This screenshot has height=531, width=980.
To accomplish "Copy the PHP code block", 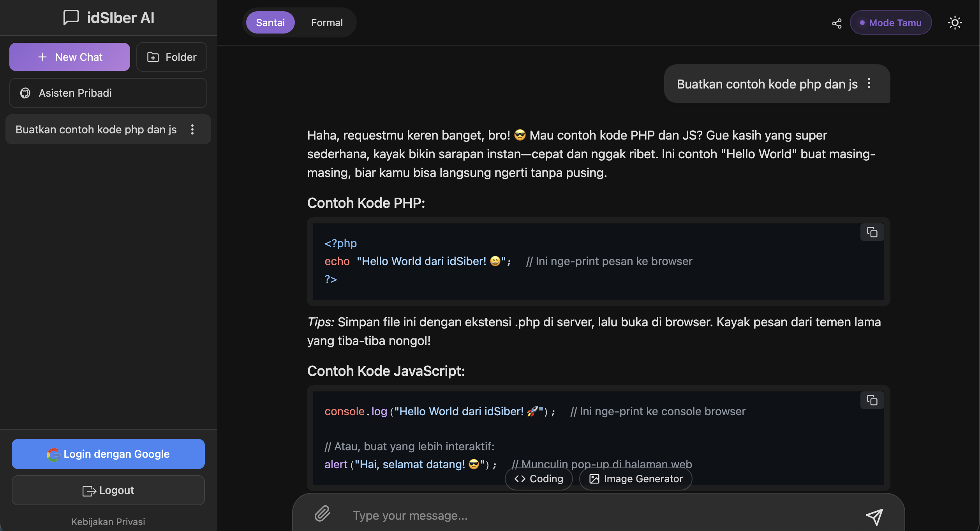I will (x=872, y=233).
